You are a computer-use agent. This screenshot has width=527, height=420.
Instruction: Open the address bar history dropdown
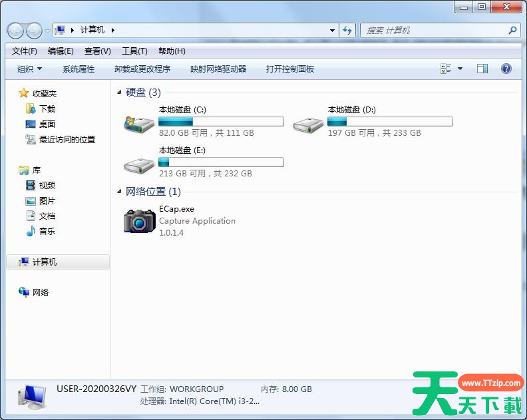(x=332, y=30)
